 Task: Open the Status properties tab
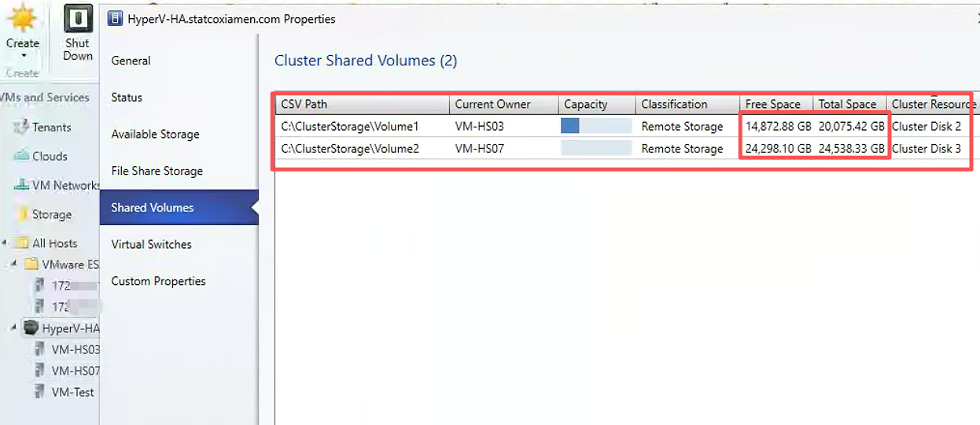tap(179, 98)
